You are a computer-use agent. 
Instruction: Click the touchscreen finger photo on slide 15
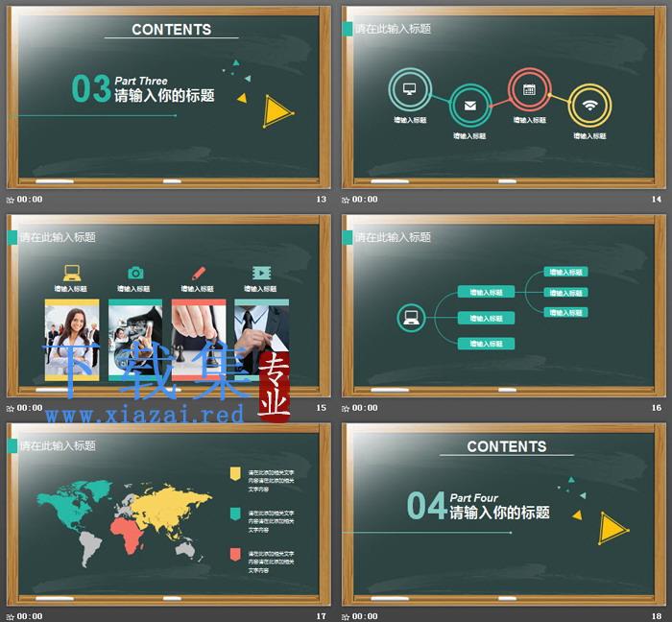135,340
